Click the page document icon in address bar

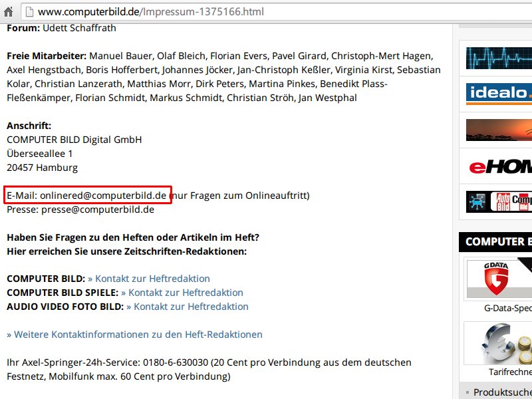[x=29, y=12]
